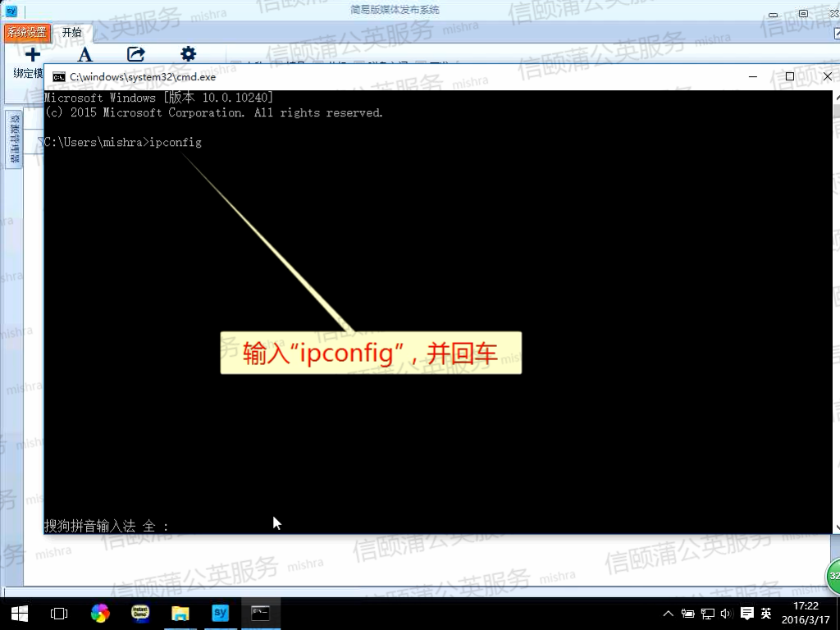This screenshot has height=630, width=840.
Task: Click the volume speaker tray icon
Action: pyautogui.click(x=725, y=614)
